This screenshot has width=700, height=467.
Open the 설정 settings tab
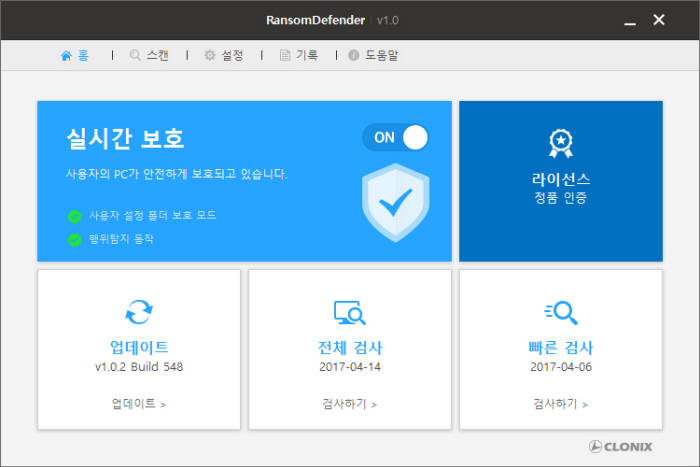(224, 55)
